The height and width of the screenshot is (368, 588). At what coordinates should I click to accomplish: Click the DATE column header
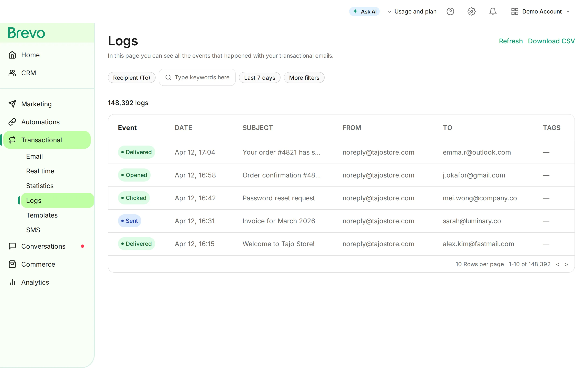[184, 128]
